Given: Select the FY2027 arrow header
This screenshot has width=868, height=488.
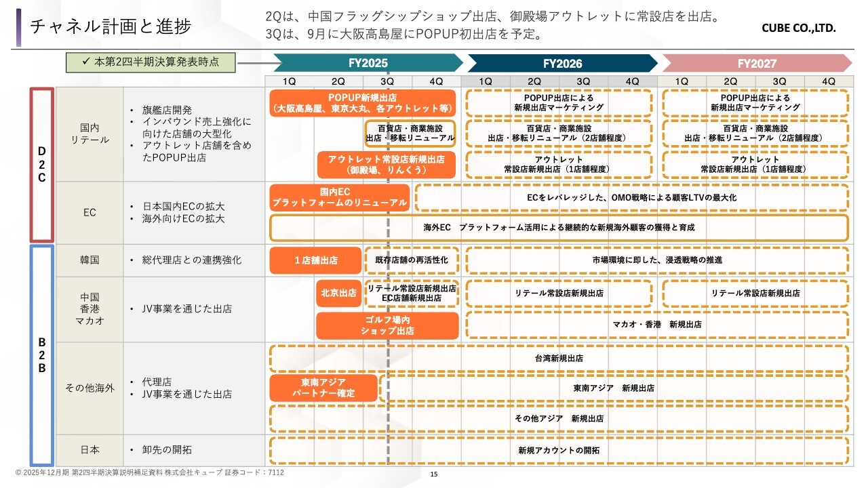Looking at the screenshot, I should 757,63.
